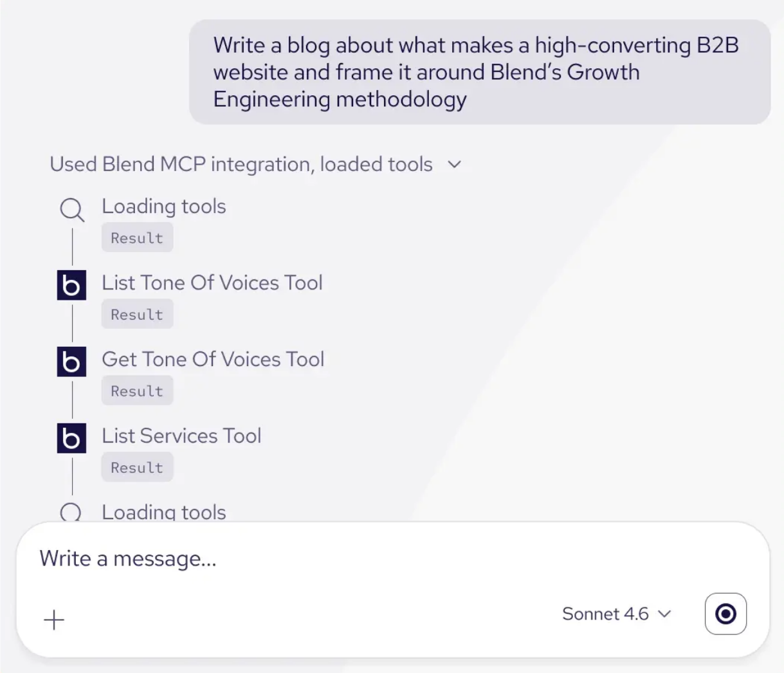The image size is (784, 673).
Task: Click the Blend icon for List Tone Of Voices Tool
Action: pyautogui.click(x=71, y=285)
